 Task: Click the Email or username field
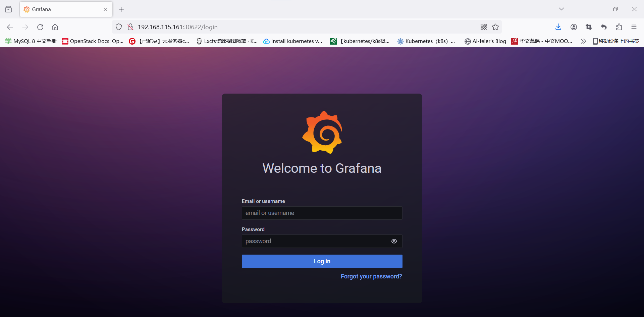[322, 213]
